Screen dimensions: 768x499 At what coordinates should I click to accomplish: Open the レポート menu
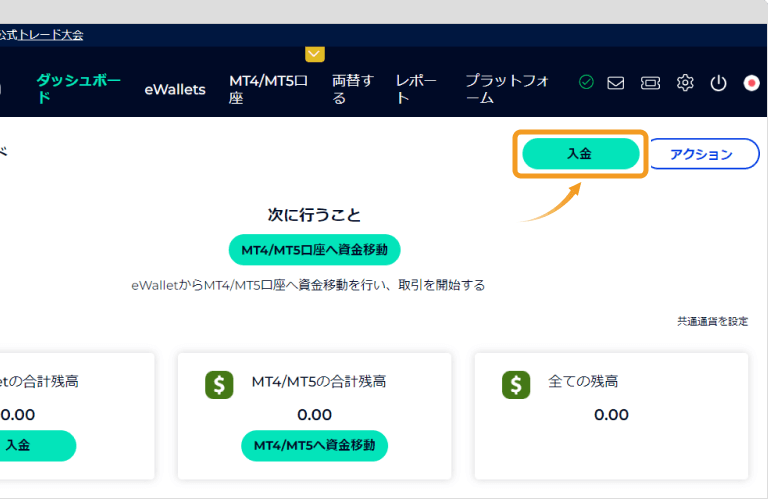417,89
